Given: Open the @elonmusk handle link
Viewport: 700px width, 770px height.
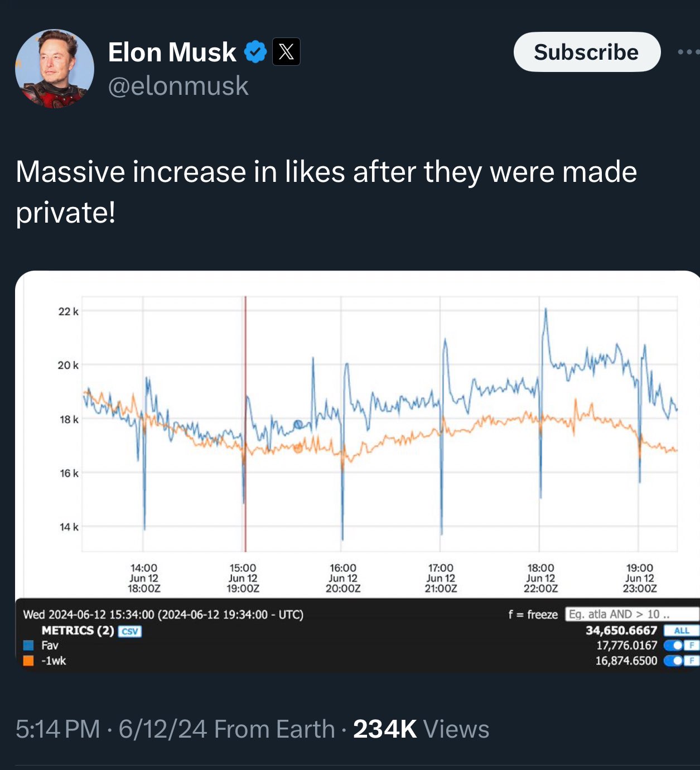Looking at the screenshot, I should tap(178, 86).
